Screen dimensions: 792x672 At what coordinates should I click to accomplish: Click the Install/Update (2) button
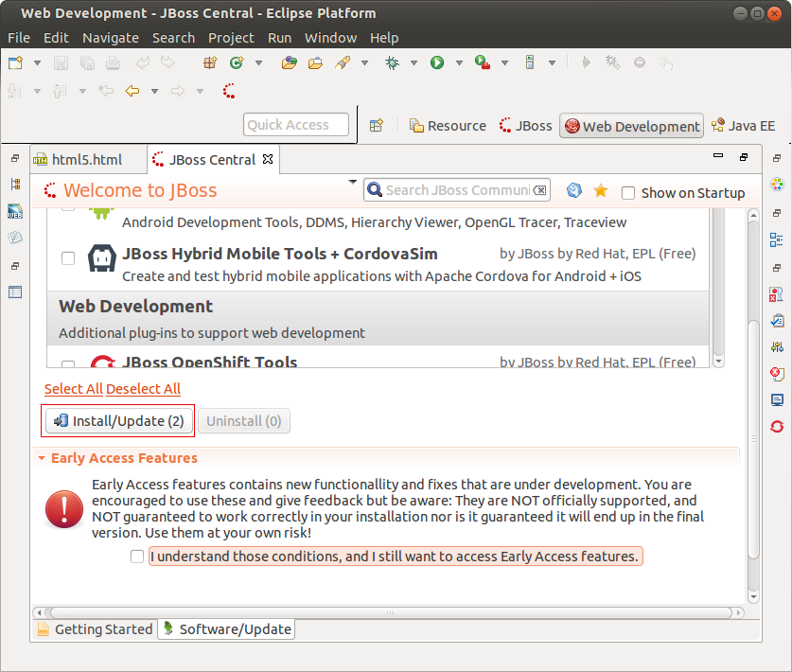pyautogui.click(x=118, y=421)
